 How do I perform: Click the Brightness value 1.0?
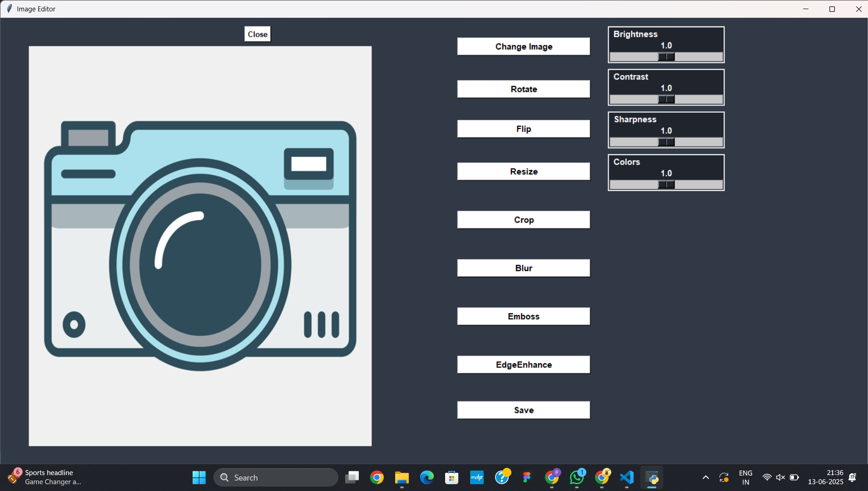coord(666,45)
